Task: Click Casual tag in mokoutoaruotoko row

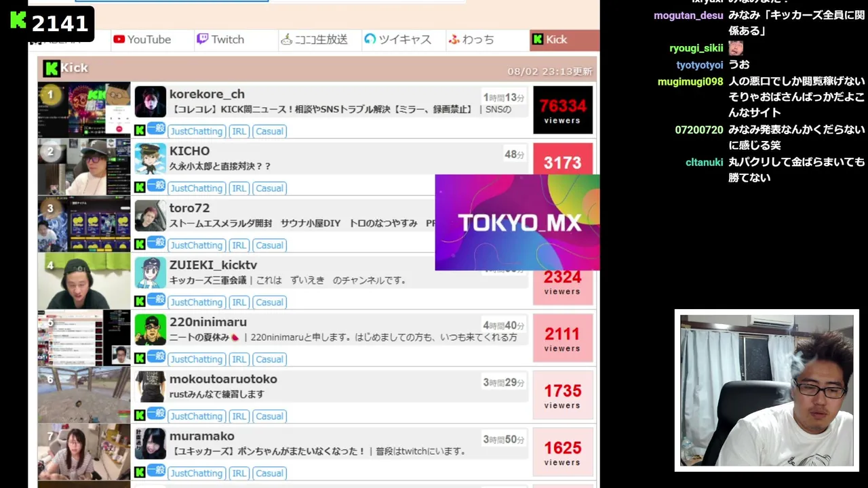Action: point(269,416)
